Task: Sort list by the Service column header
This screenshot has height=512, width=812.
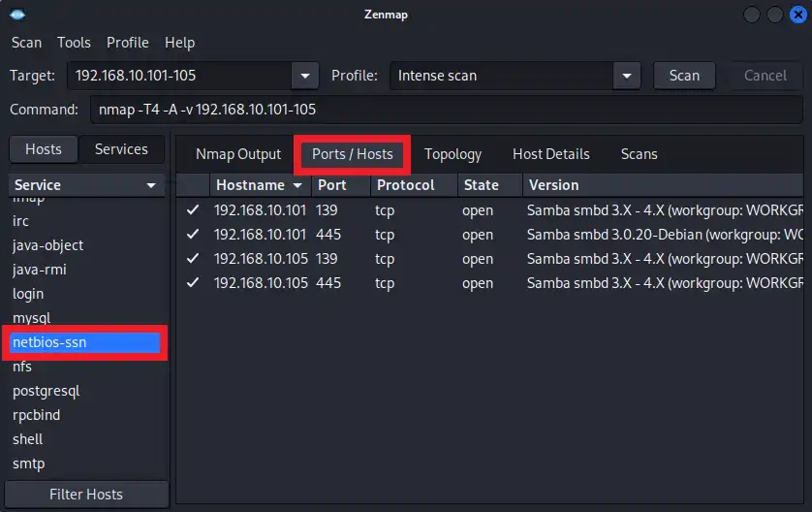Action: (x=86, y=185)
